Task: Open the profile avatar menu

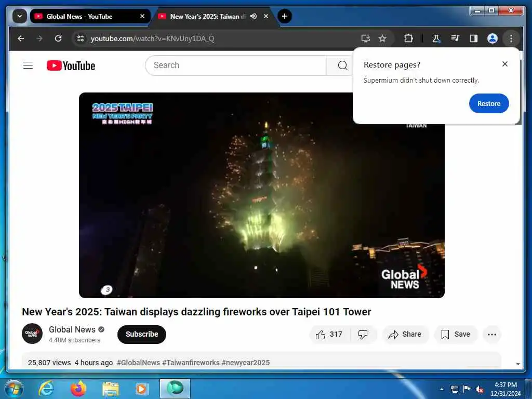Action: (493, 38)
